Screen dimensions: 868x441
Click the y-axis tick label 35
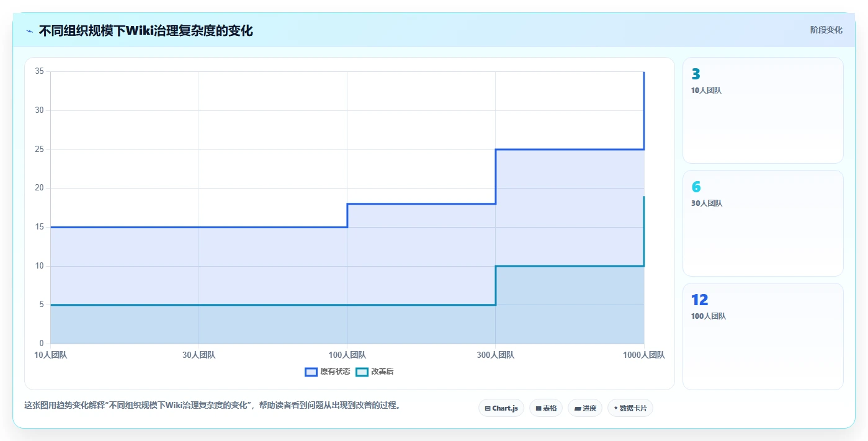pyautogui.click(x=39, y=71)
